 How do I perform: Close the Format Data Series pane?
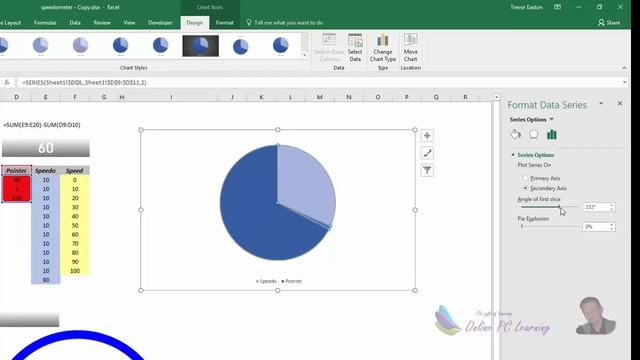620,104
